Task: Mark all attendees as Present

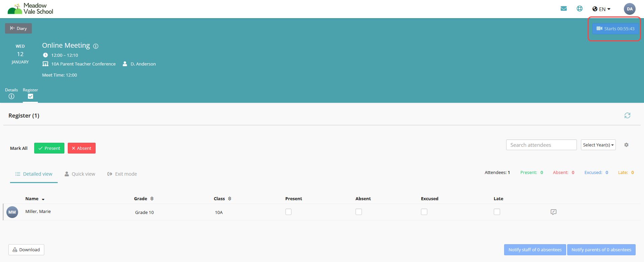Action: pyautogui.click(x=49, y=148)
